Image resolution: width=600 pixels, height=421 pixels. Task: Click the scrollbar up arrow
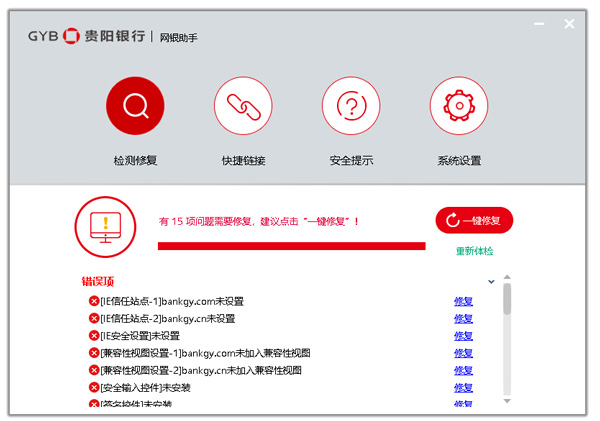point(507,277)
